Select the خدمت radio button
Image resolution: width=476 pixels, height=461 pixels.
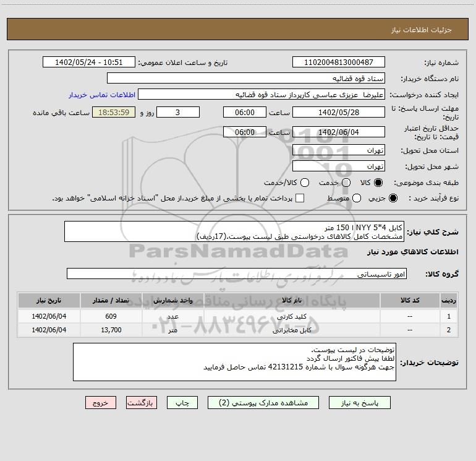(x=346, y=183)
